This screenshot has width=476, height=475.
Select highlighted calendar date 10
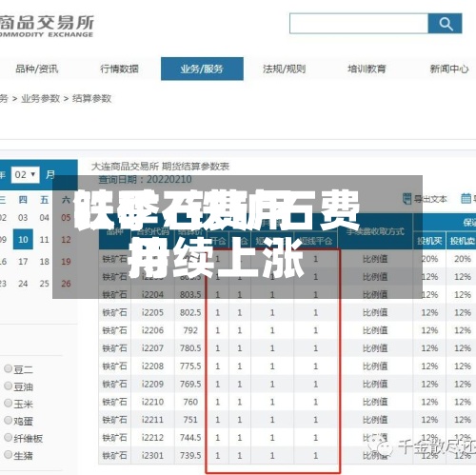coord(23,239)
